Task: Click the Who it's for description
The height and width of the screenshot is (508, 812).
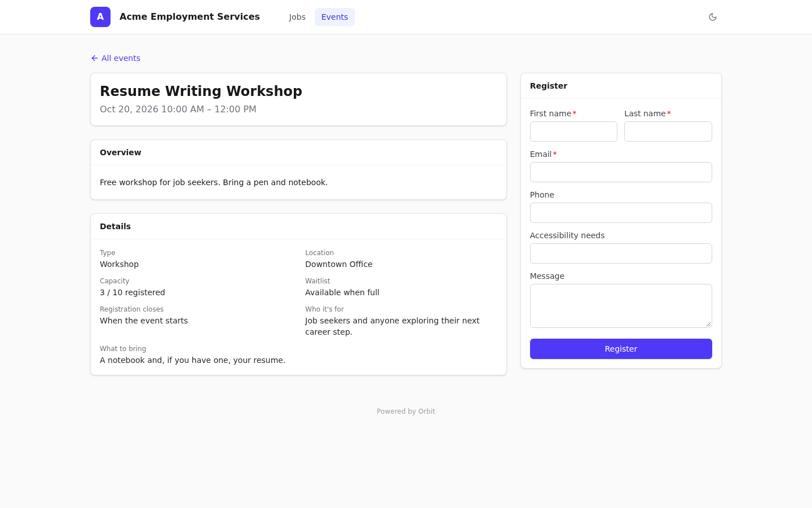Action: [x=392, y=326]
